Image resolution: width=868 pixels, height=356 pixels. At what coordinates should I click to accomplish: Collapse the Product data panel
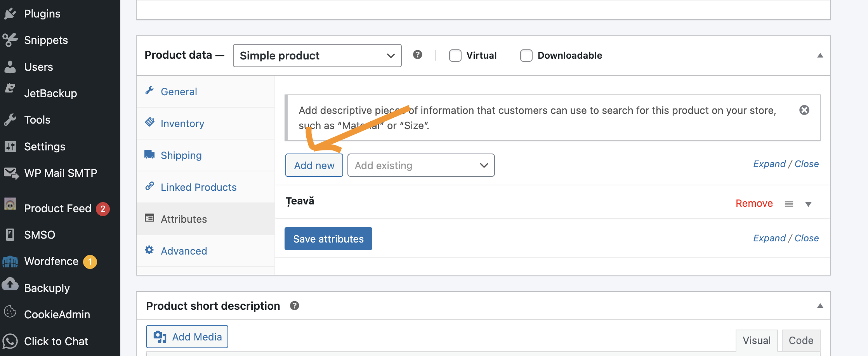pos(820,56)
